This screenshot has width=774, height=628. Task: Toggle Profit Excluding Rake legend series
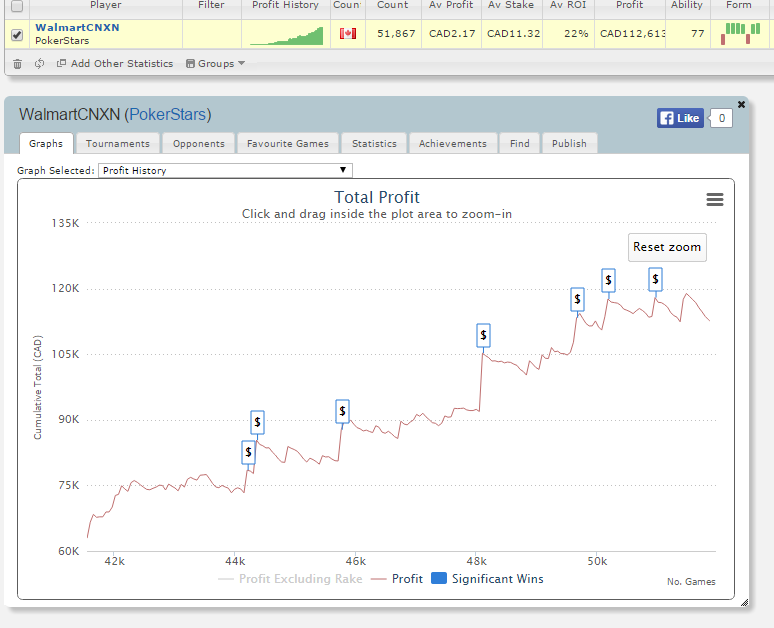(290, 579)
